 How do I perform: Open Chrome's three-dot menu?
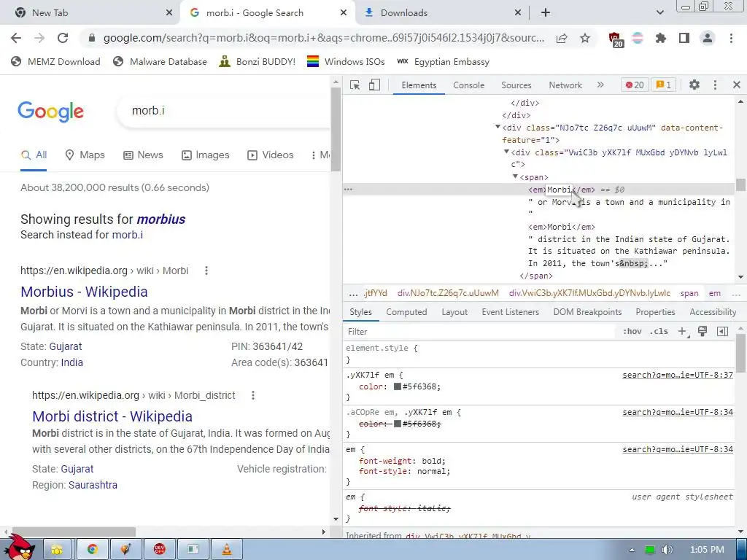pyautogui.click(x=731, y=38)
